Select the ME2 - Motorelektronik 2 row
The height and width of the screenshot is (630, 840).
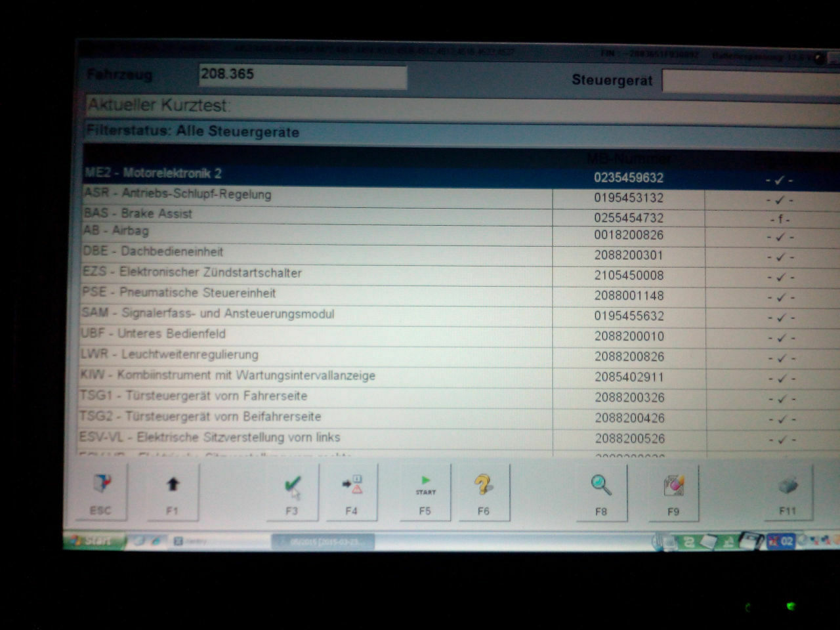(x=262, y=175)
